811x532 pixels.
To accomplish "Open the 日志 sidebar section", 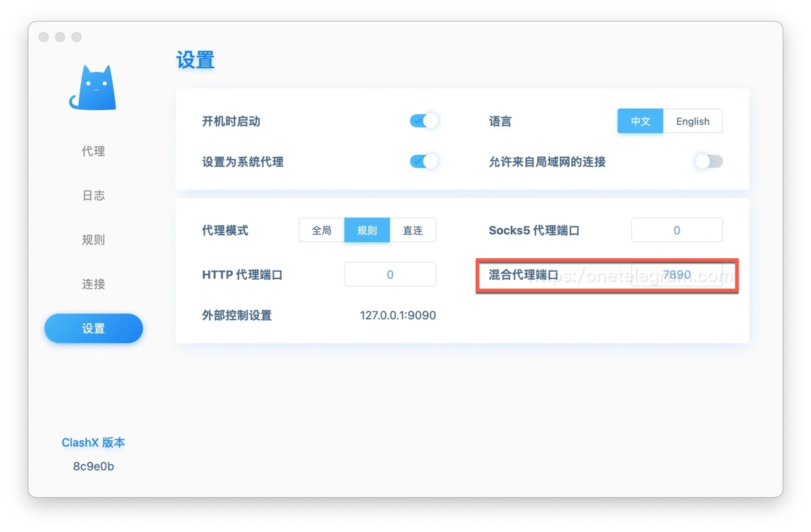I will [93, 195].
